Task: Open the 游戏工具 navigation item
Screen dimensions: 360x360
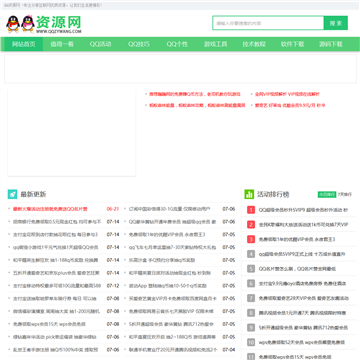Action: tap(216, 44)
